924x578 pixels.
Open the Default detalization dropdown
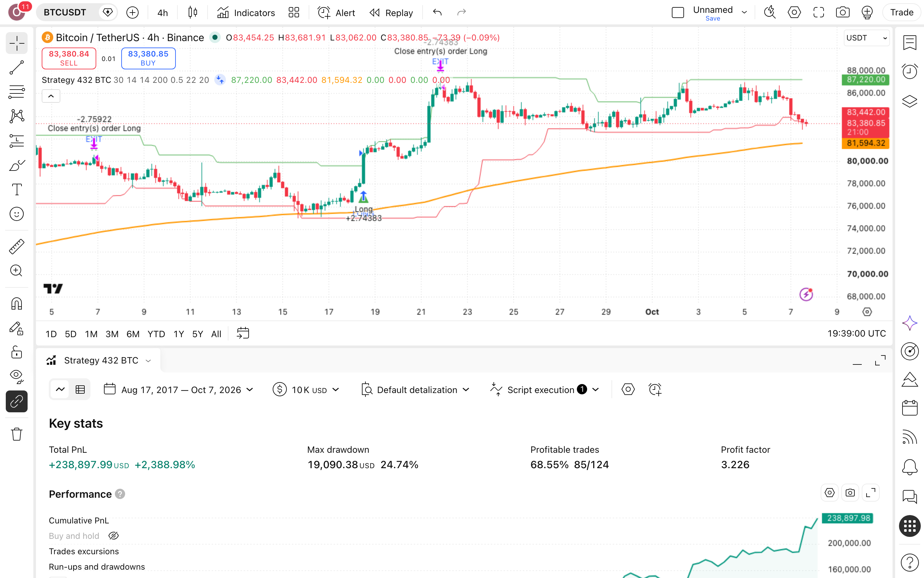pyautogui.click(x=415, y=390)
